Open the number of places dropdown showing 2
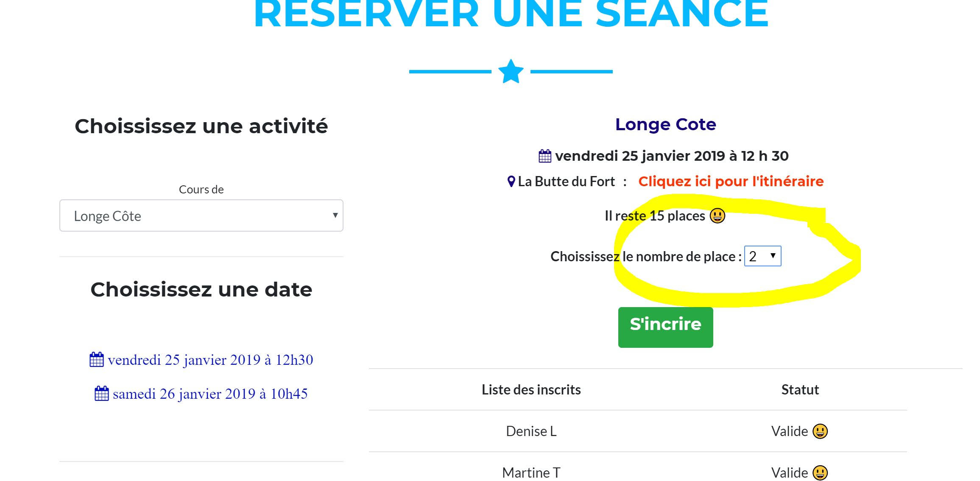Screen dimensions: 980x481 763,256
